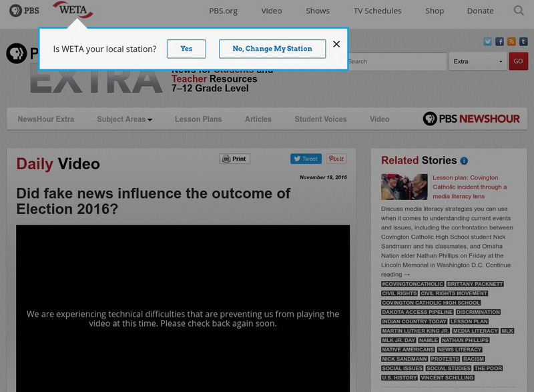The height and width of the screenshot is (392, 534).
Task: Open Lesson Plans in navigation bar
Action: pos(198,119)
